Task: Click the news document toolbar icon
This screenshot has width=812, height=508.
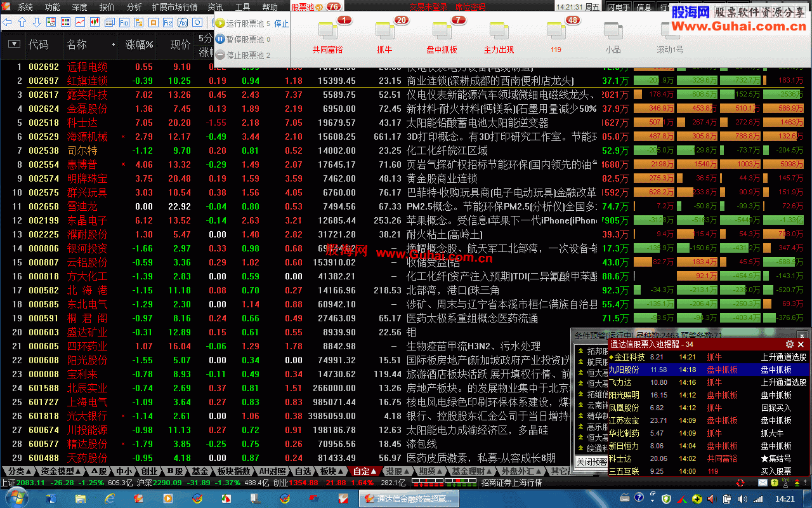Action: [x=110, y=22]
